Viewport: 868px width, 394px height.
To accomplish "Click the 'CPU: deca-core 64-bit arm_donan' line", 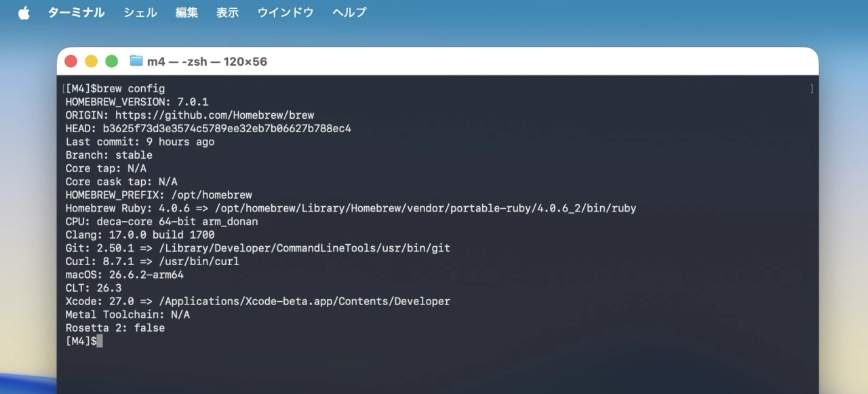I will coord(161,222).
